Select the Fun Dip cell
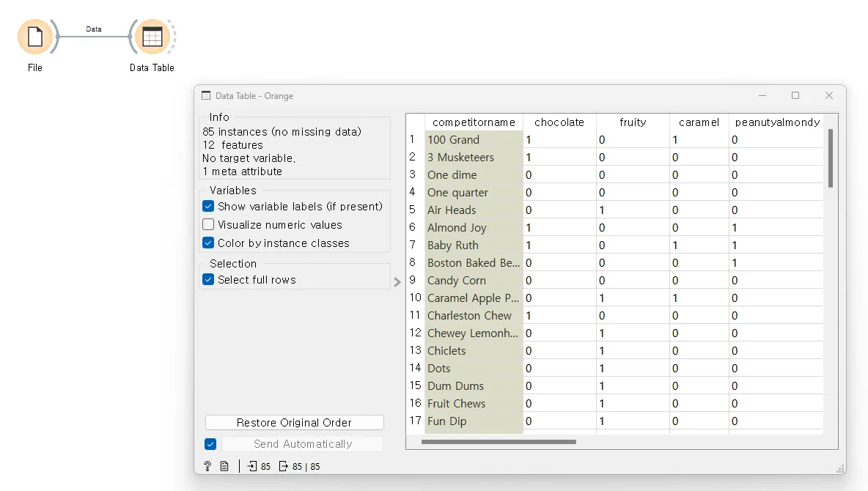This screenshot has width=868, height=491. click(x=474, y=421)
